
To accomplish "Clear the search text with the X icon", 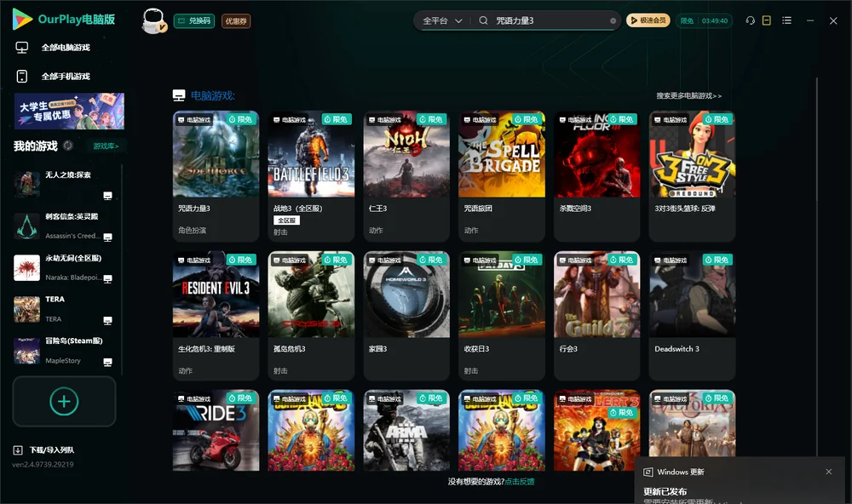I will click(x=613, y=21).
